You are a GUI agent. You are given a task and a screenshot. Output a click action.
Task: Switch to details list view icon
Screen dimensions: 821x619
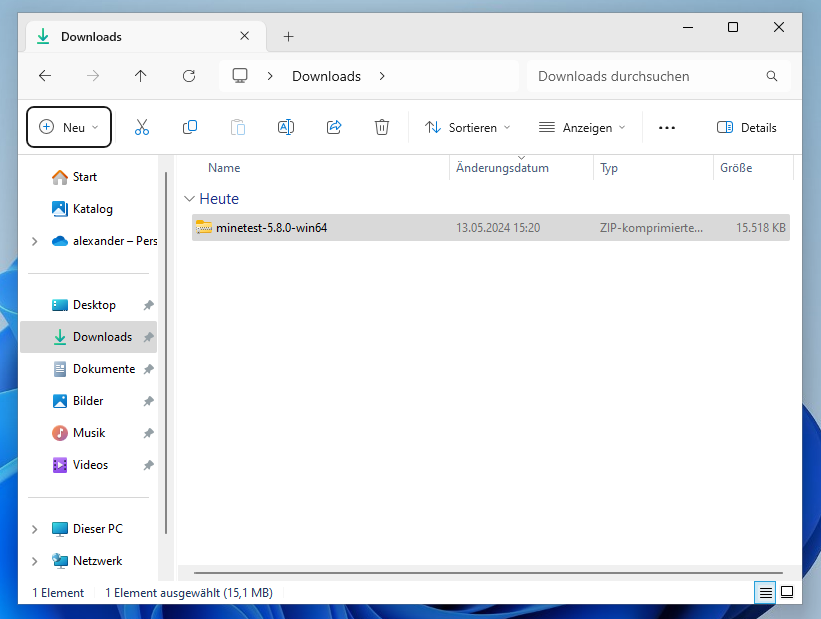tap(765, 592)
